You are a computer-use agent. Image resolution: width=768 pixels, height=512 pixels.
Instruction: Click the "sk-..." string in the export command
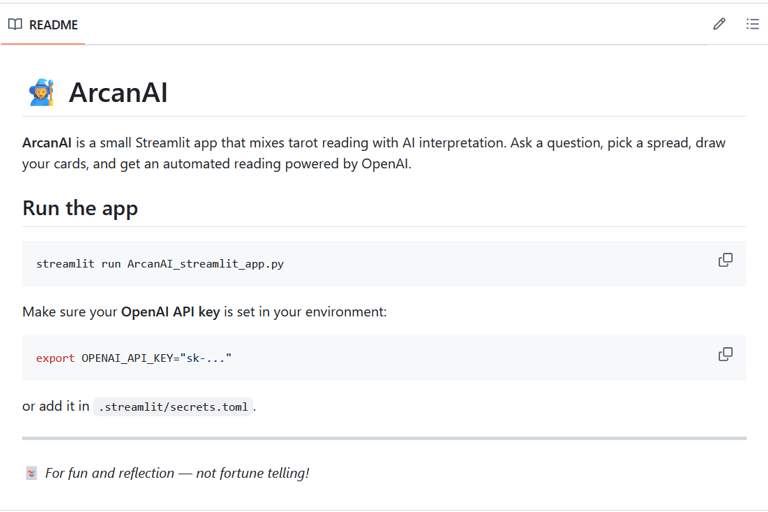(x=207, y=358)
